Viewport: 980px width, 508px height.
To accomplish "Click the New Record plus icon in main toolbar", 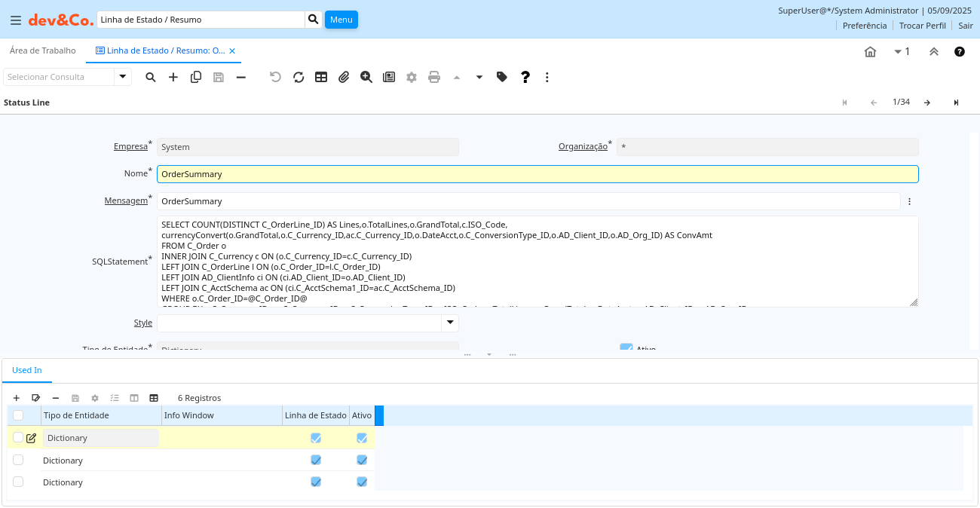I will click(x=173, y=77).
